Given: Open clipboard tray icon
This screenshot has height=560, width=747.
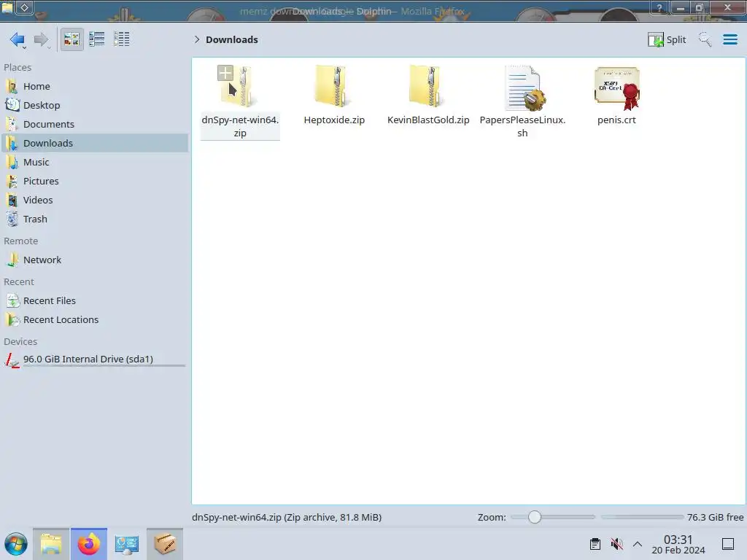Looking at the screenshot, I should tap(595, 544).
